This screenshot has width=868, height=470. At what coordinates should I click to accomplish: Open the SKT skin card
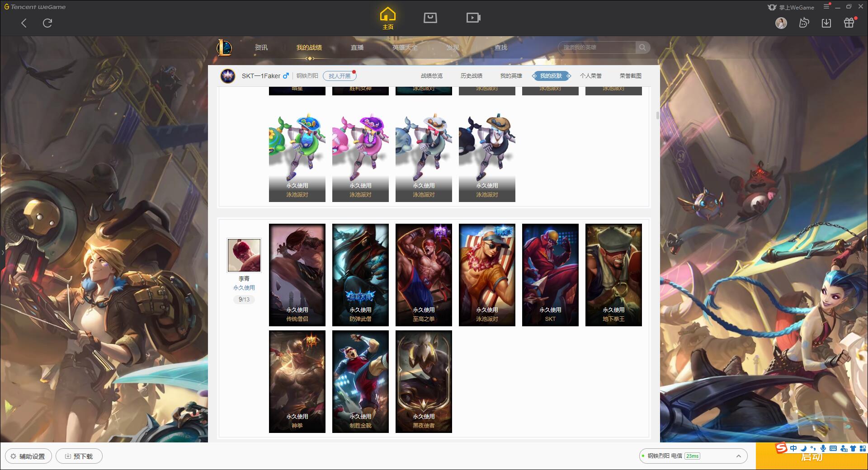coord(550,275)
